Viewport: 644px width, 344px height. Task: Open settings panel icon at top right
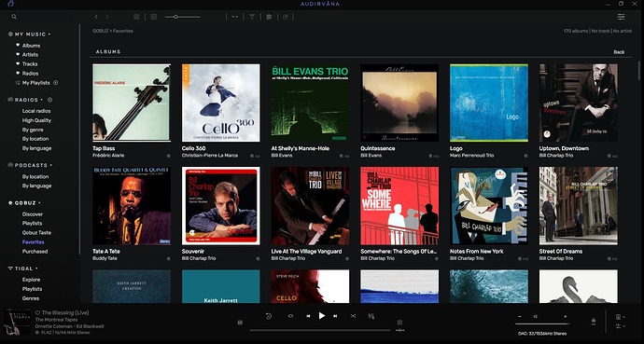tap(621, 17)
